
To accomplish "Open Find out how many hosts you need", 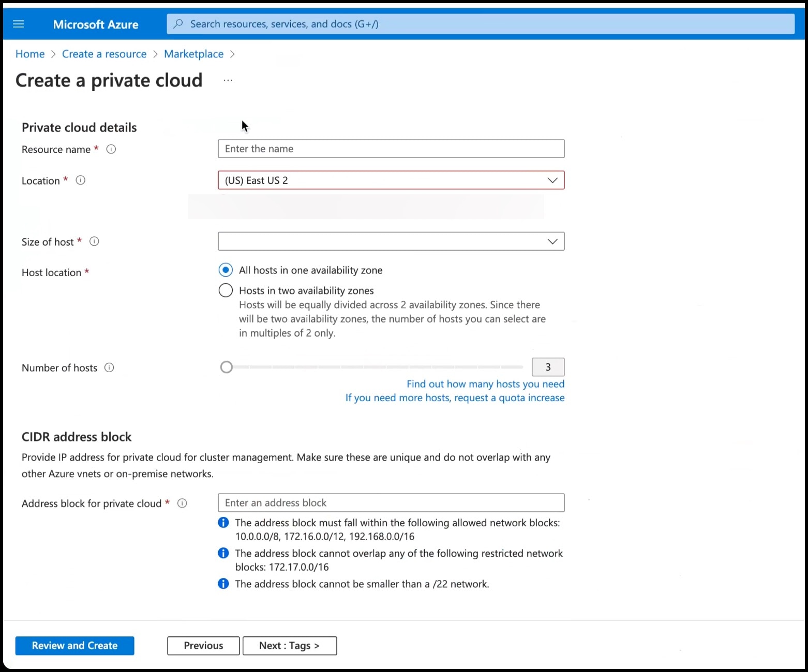I will coord(485,384).
